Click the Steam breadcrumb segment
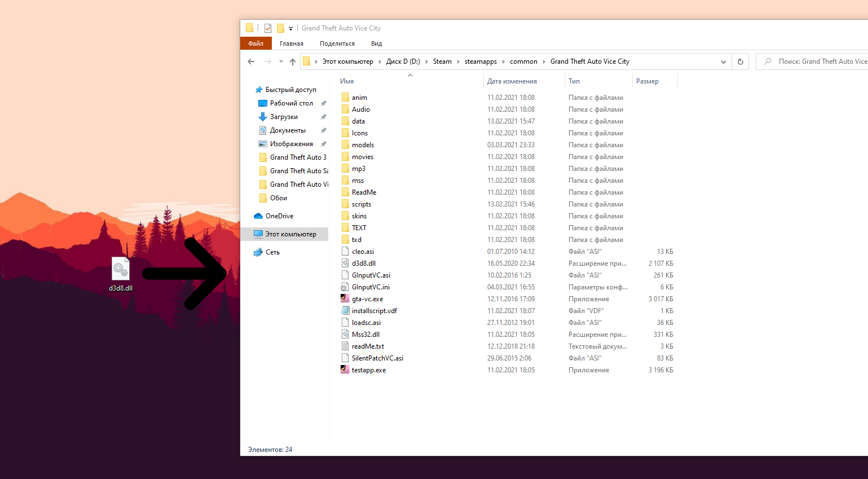The image size is (868, 479). tap(442, 61)
